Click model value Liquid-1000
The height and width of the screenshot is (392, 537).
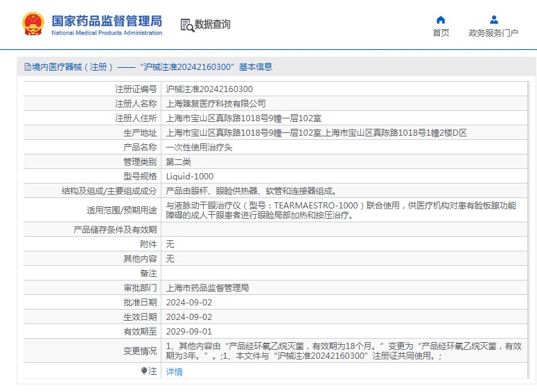click(190, 177)
